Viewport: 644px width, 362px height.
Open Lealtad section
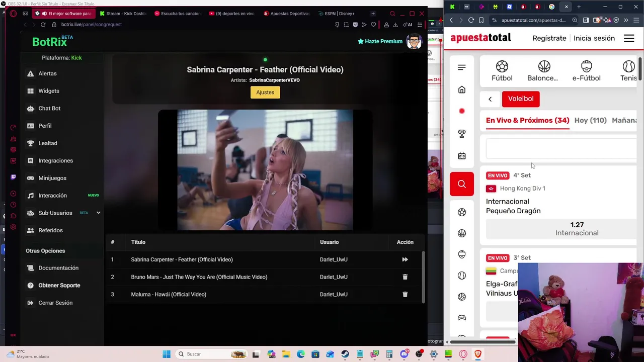coord(48,143)
